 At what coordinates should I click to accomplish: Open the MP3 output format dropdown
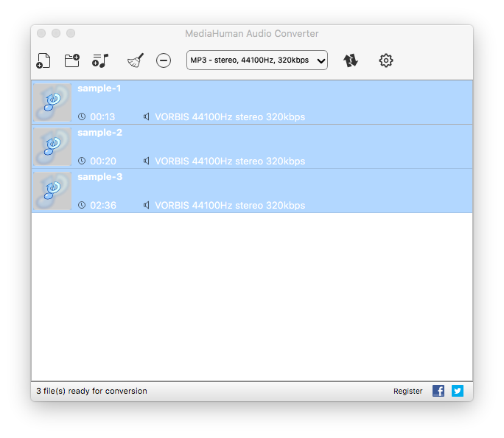coord(257,60)
